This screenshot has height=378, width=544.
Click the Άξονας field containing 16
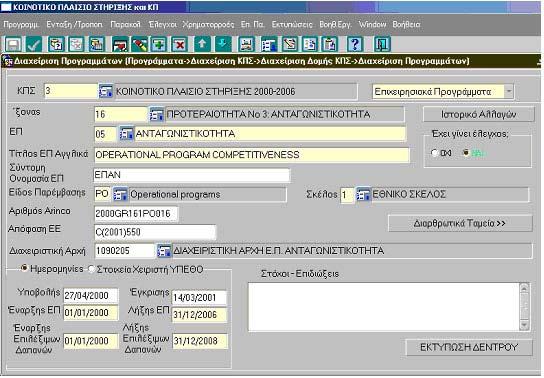121,114
